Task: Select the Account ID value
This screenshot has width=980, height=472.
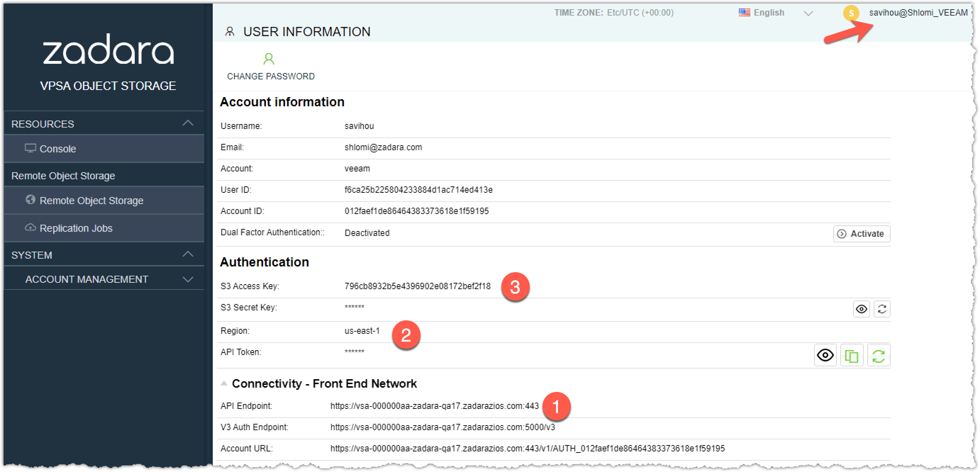Action: 417,211
